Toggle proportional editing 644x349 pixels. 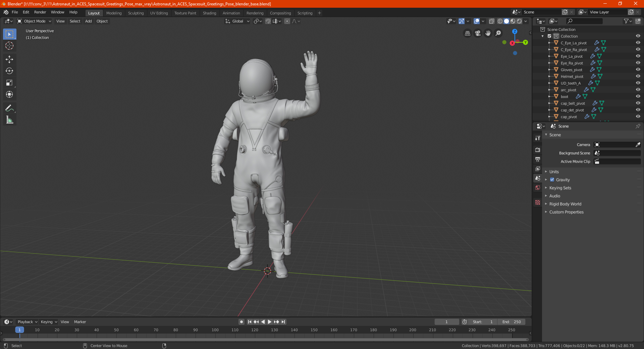tap(287, 21)
